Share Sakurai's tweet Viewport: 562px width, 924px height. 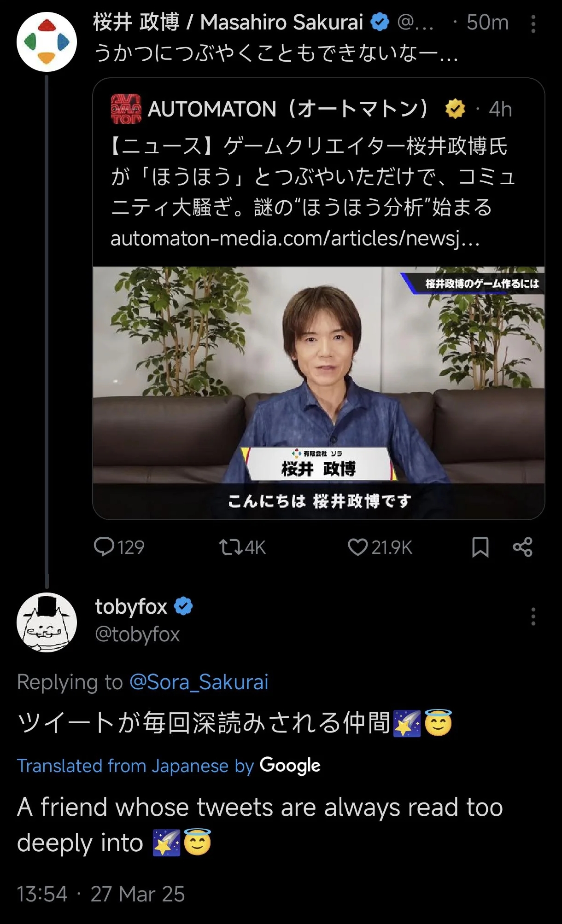[522, 547]
